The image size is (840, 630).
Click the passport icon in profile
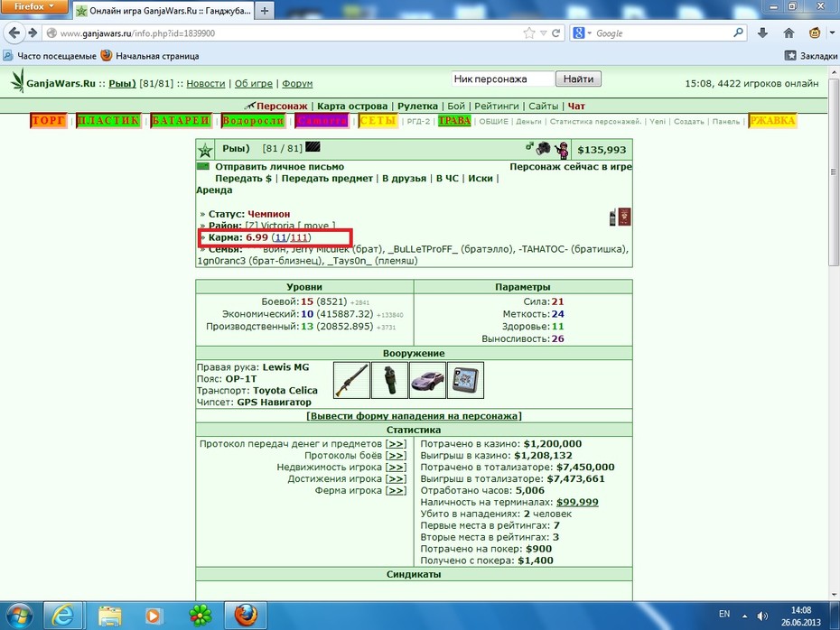click(x=624, y=217)
